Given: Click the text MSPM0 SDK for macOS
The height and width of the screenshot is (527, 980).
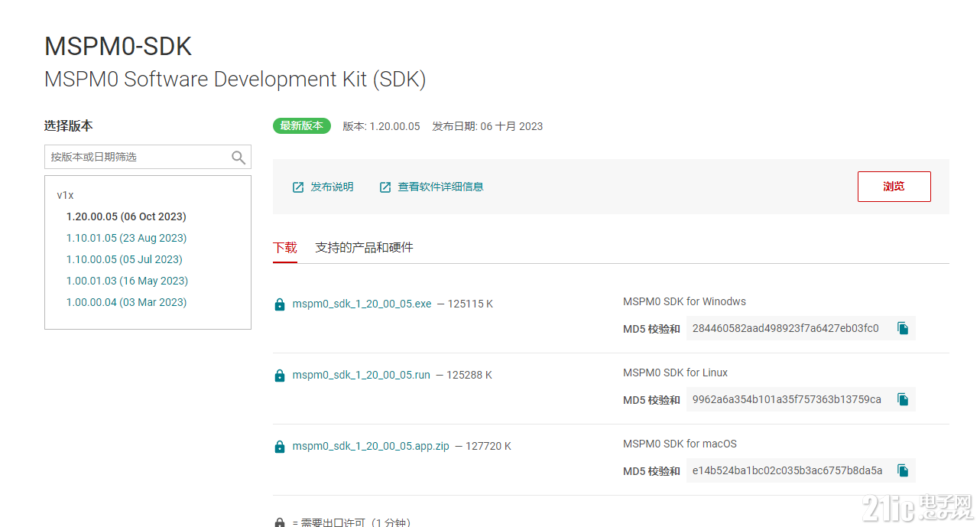Looking at the screenshot, I should coord(680,444).
